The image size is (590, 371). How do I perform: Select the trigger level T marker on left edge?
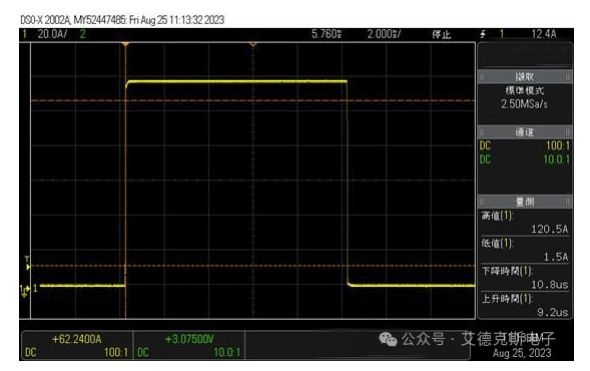(27, 263)
